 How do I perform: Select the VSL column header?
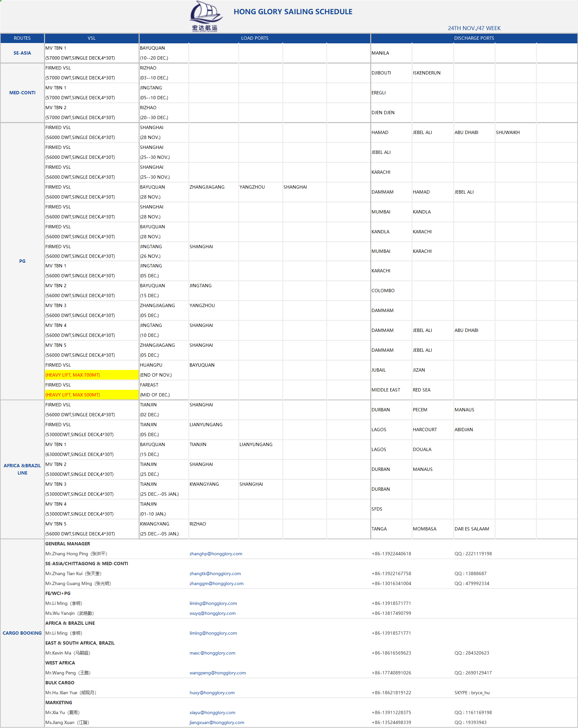coord(92,38)
